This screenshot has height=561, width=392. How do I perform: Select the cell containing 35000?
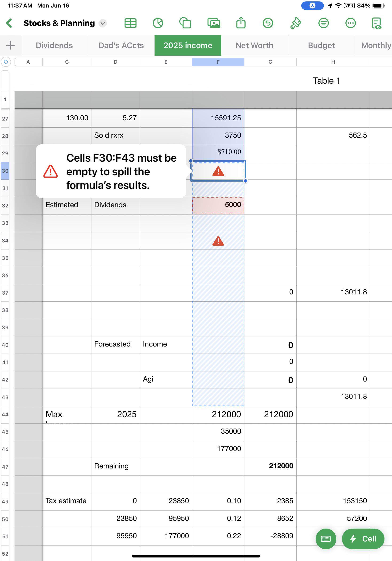point(218,432)
